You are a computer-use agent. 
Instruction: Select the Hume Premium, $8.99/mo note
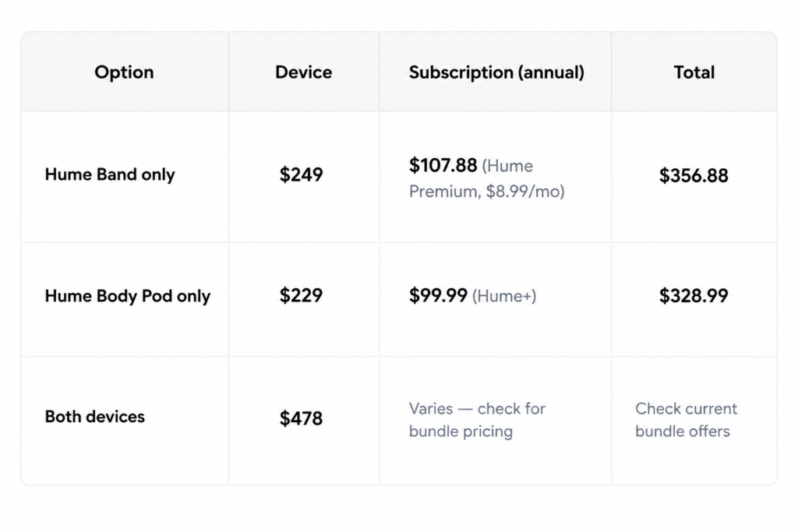pyautogui.click(x=487, y=178)
